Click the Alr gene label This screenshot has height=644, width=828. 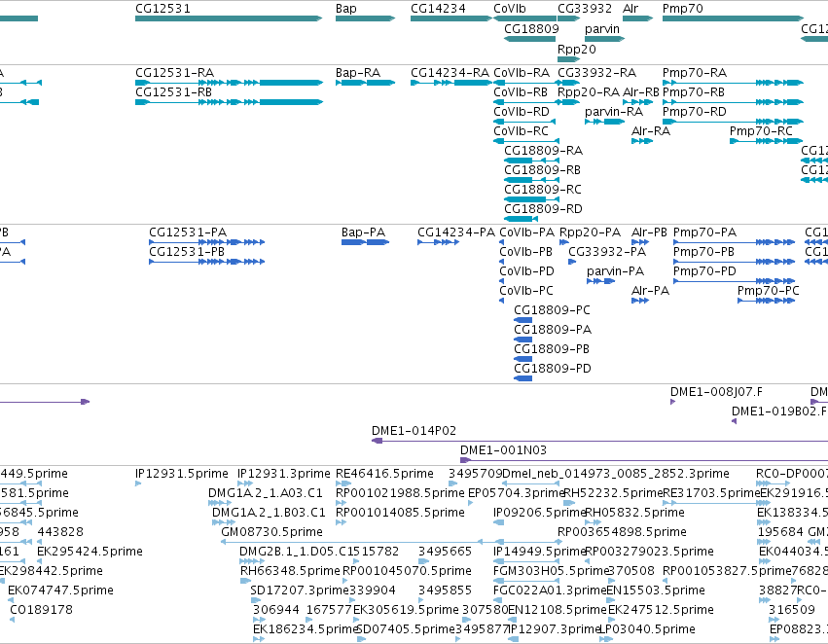click(x=630, y=9)
